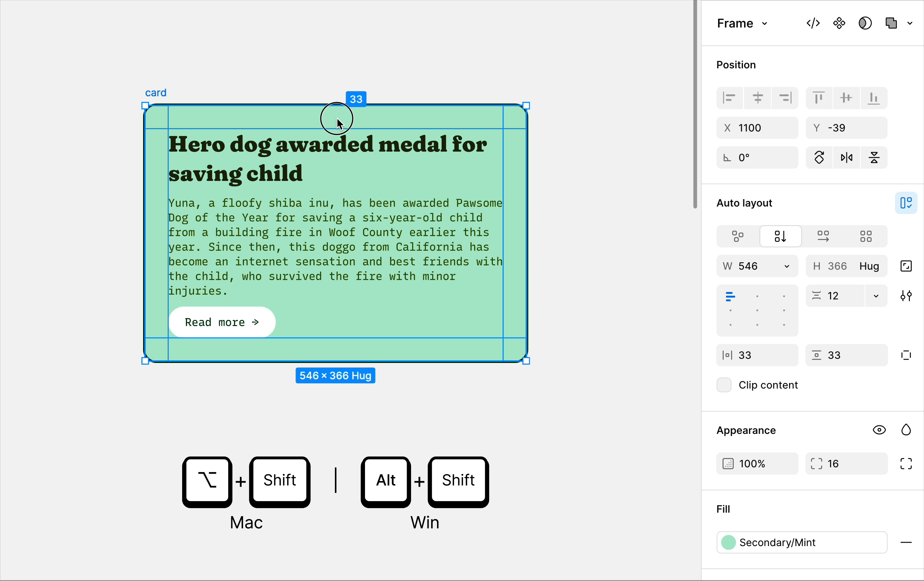Toggle auto layout button in header

906,203
